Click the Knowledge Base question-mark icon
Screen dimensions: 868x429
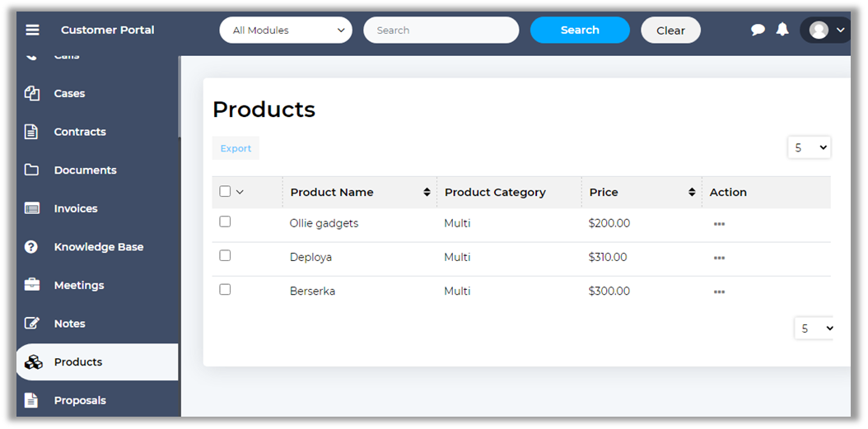[32, 247]
